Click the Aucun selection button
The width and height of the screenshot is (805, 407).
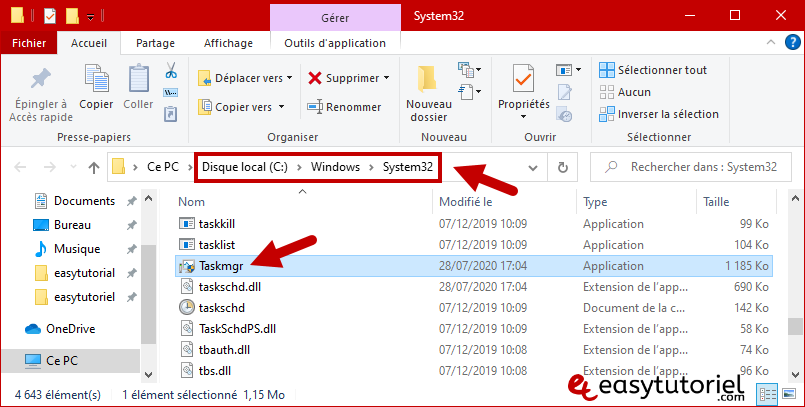coord(625,92)
